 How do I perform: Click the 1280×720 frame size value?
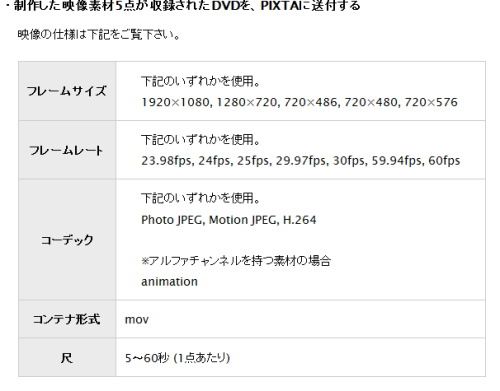pos(247,102)
